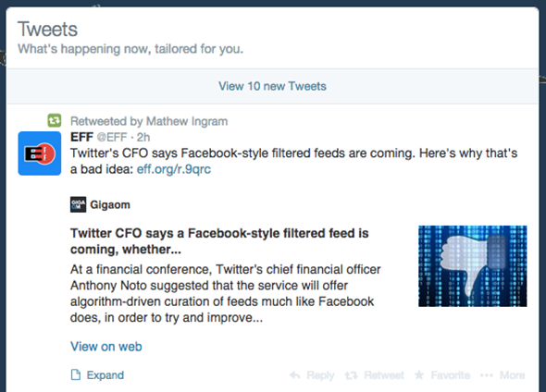Open the eff.org/r.9qrc link
Viewport: 546px width, 392px height.
click(x=174, y=169)
